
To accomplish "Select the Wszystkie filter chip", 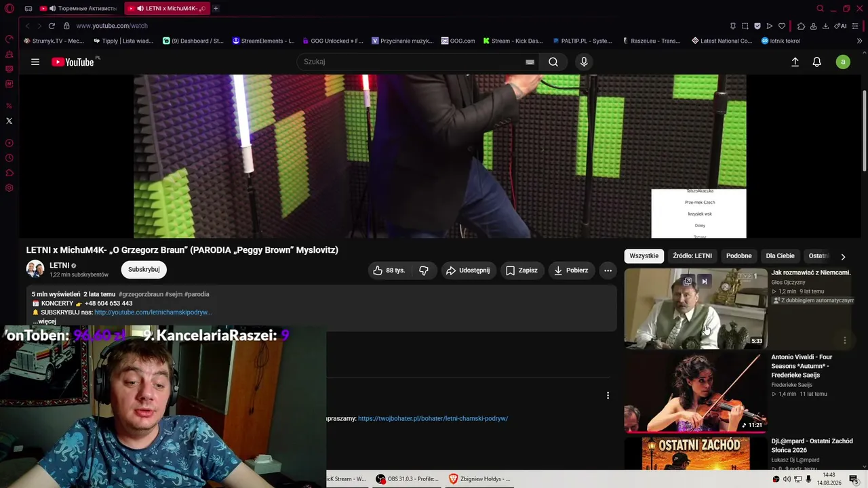I will 644,256.
